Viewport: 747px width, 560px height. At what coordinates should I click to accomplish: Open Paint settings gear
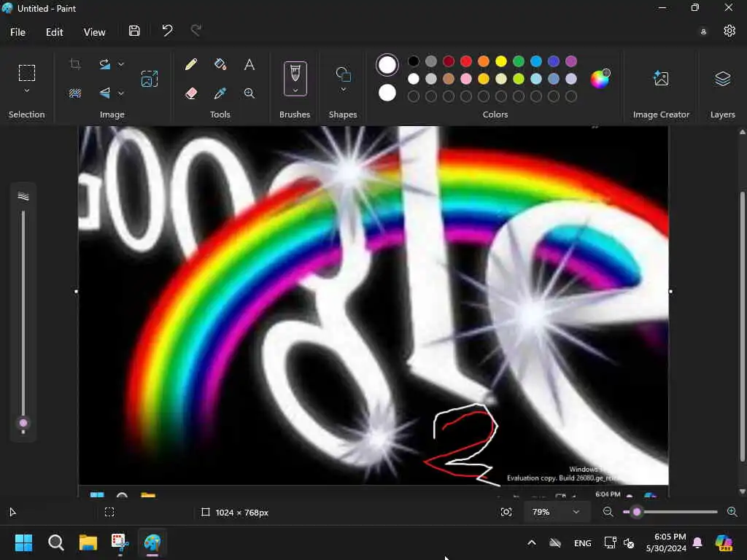click(x=729, y=31)
